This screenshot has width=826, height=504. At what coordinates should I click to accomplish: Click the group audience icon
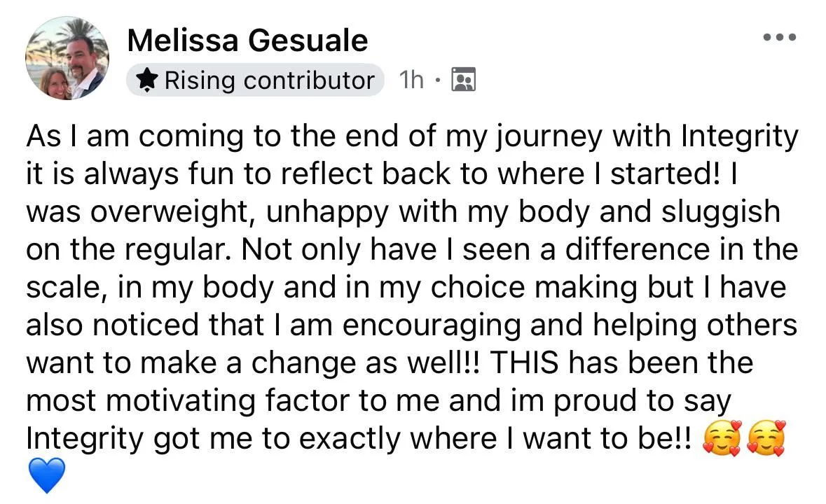coord(463,80)
